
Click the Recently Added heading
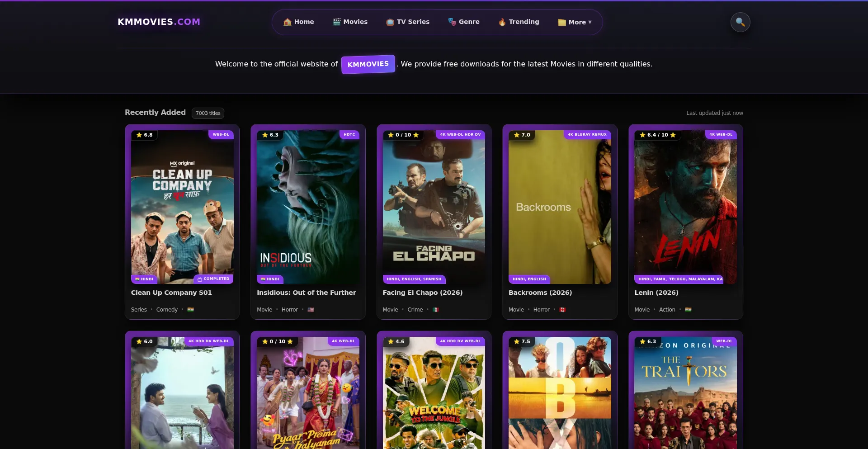coord(155,112)
